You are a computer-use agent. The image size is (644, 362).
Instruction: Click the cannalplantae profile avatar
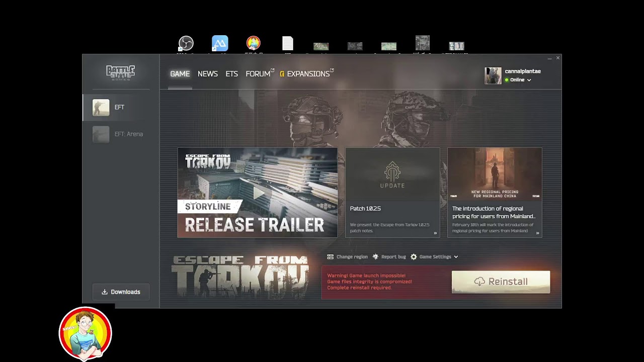493,76
